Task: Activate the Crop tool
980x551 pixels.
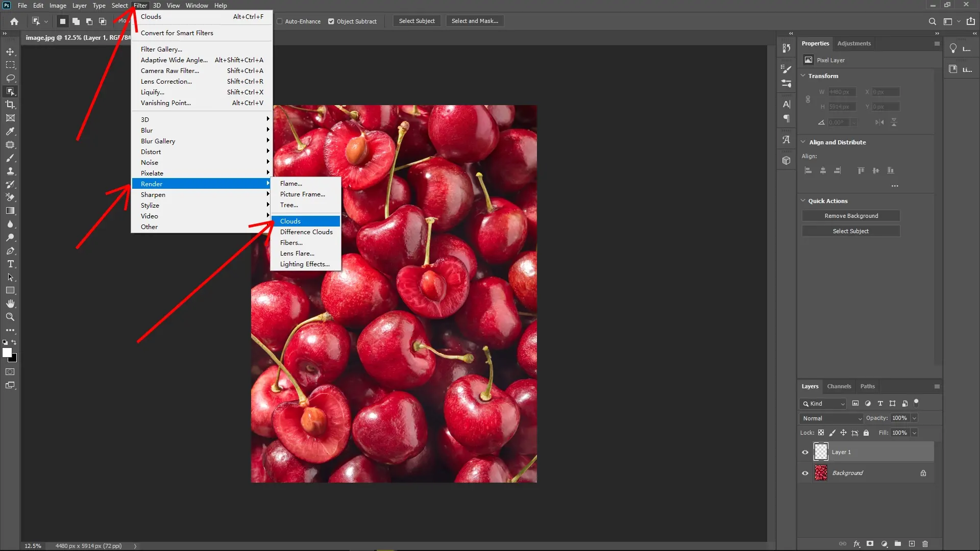Action: tap(10, 105)
